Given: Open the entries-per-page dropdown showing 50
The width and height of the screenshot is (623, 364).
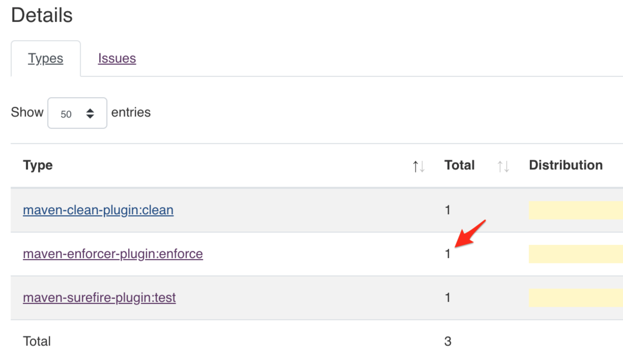Looking at the screenshot, I should (77, 113).
